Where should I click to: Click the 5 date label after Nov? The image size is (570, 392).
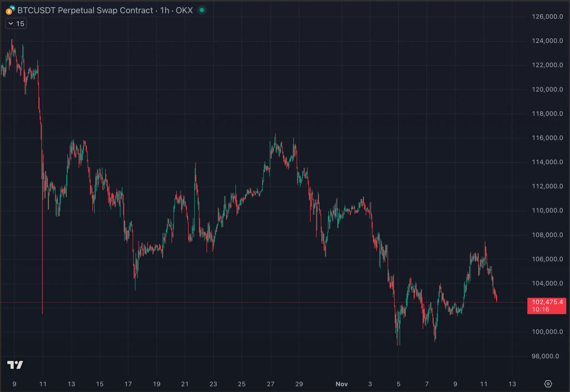[x=399, y=384]
